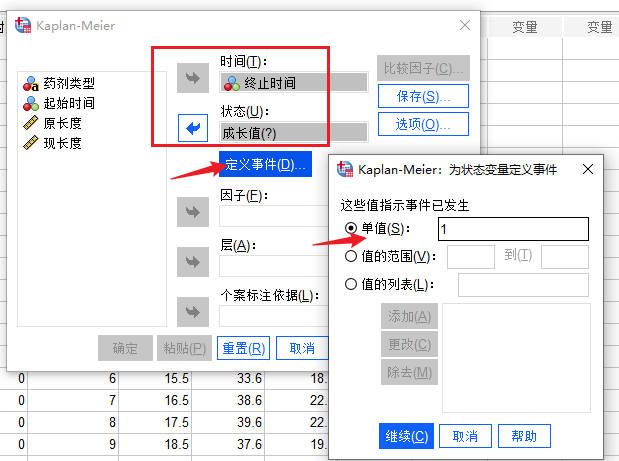Click the 比较因子(C)... button
This screenshot has width=619, height=461.
[423, 68]
